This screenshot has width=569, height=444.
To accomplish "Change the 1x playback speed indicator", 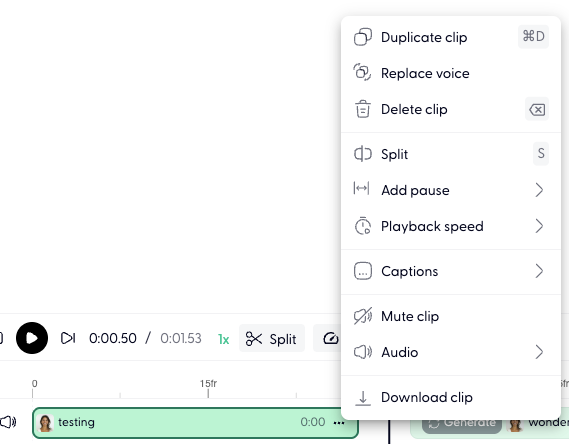I will pos(224,339).
